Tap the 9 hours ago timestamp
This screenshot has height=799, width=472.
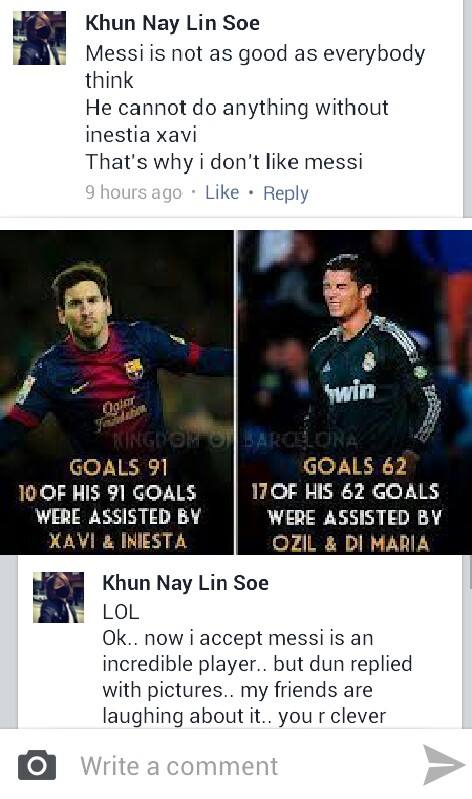click(134, 193)
